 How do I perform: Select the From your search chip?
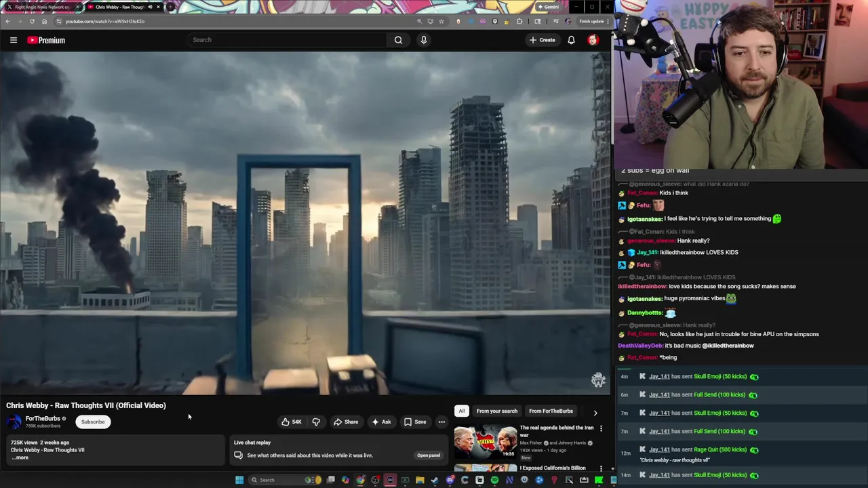point(496,411)
